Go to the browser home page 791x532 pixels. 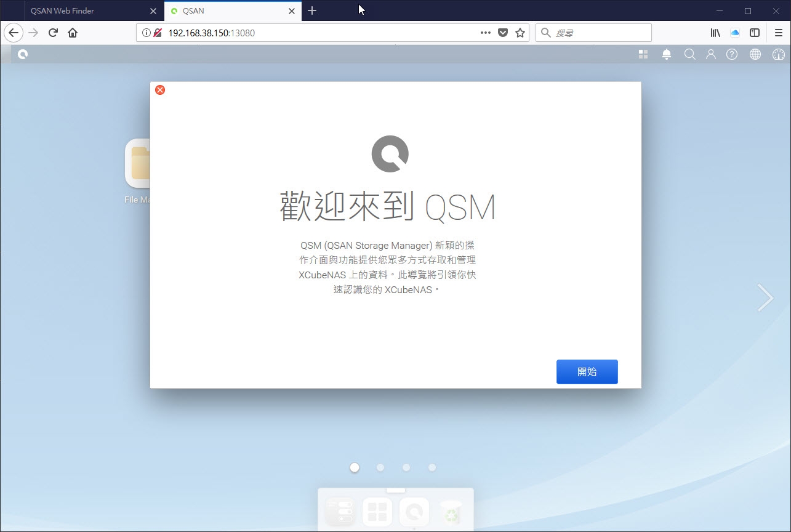[x=73, y=33]
